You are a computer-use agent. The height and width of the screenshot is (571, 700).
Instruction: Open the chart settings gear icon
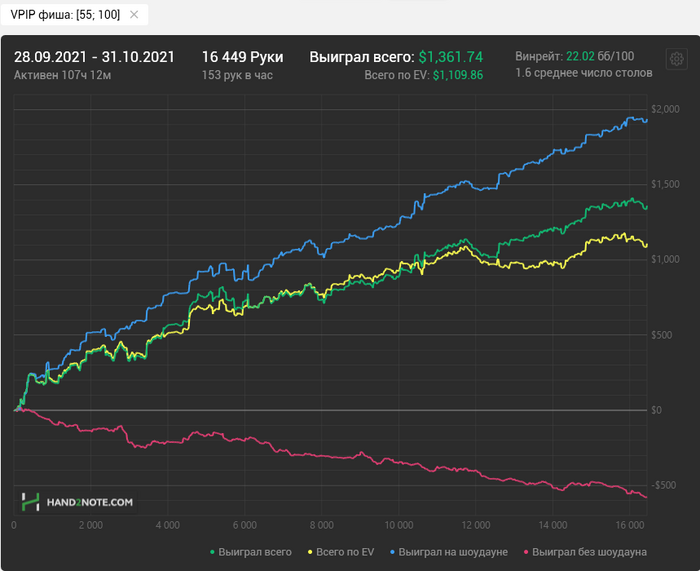(676, 58)
